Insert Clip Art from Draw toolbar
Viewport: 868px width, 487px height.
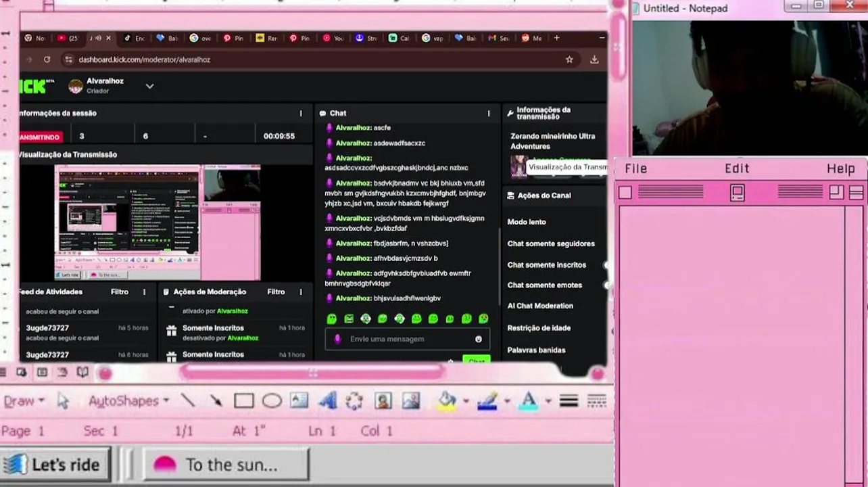383,401
